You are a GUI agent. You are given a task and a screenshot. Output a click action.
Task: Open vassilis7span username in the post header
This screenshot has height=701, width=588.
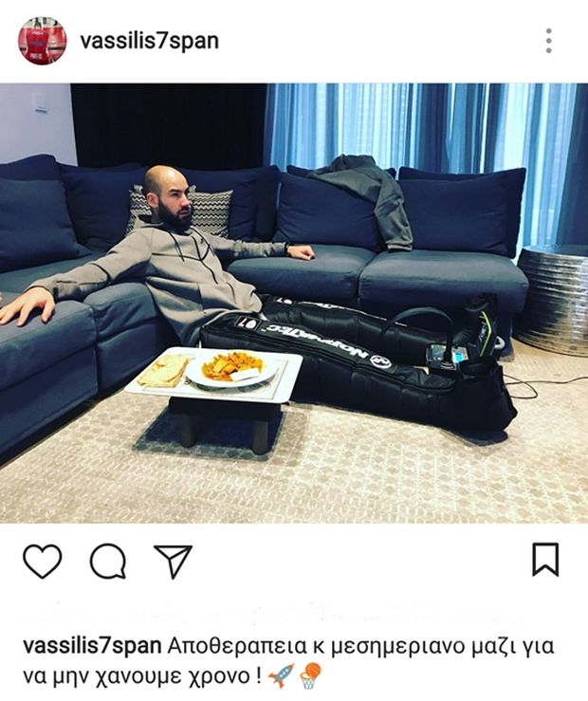pos(149,41)
